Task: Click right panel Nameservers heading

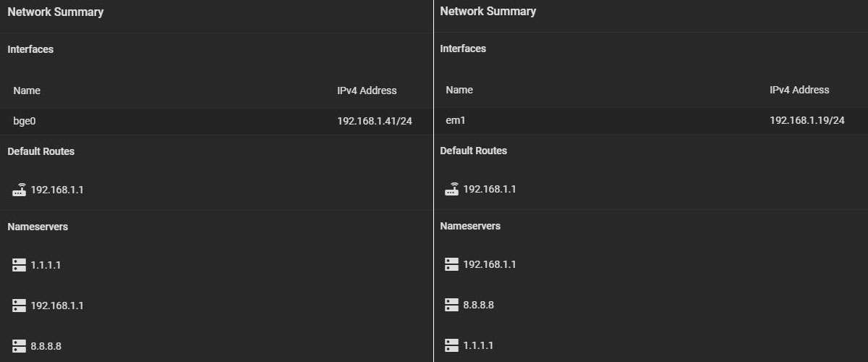Action: click(470, 226)
